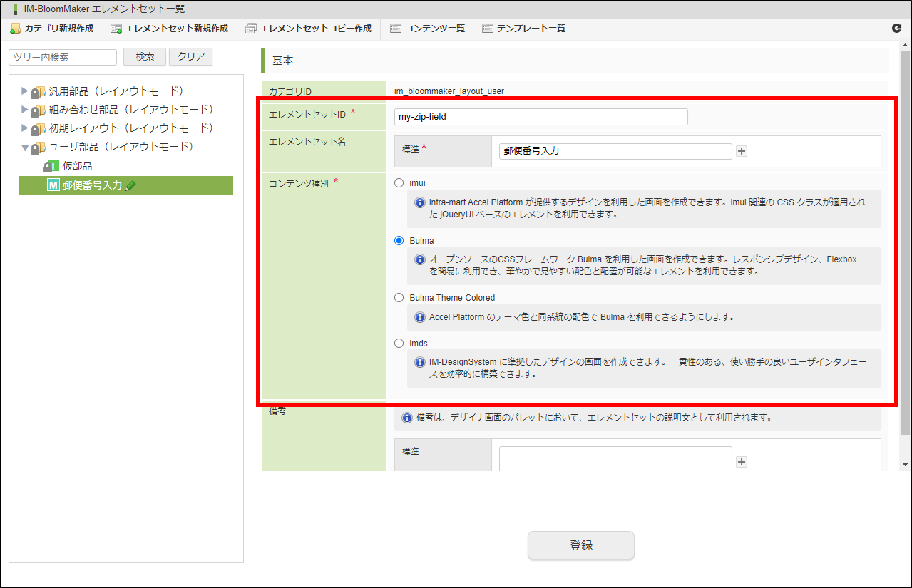The height and width of the screenshot is (588, 912).
Task: Click the コンテンツ種別 label
Action: pos(298,182)
